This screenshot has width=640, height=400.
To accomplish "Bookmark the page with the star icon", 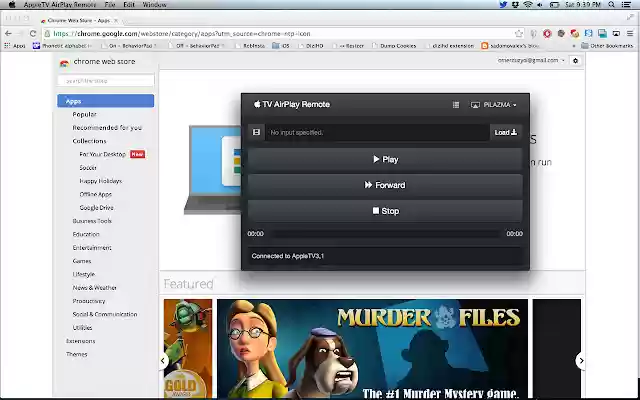I will pyautogui.click(x=519, y=33).
